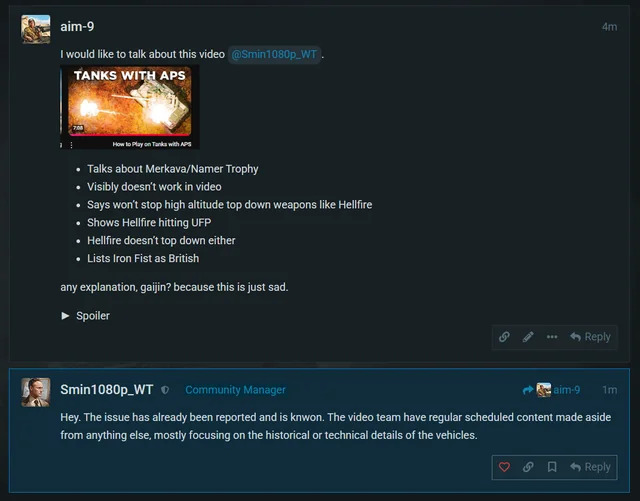
Task: Like Smin1080p_WT's reply with heart icon
Action: tap(504, 467)
